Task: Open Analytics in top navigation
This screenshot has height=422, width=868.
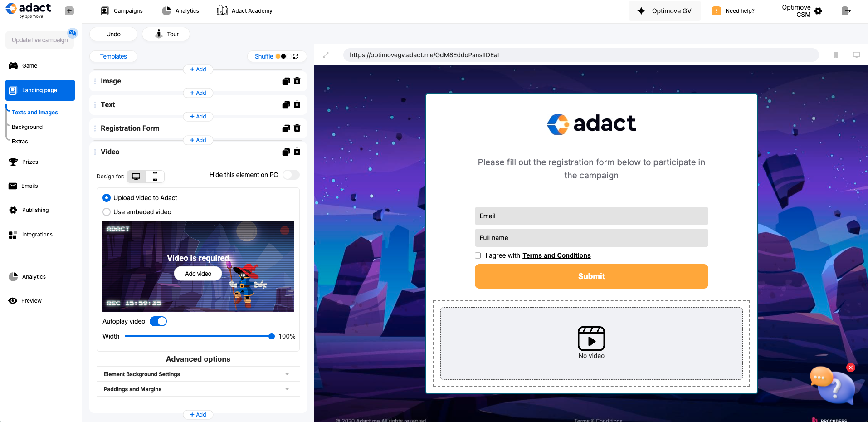Action: pyautogui.click(x=180, y=11)
